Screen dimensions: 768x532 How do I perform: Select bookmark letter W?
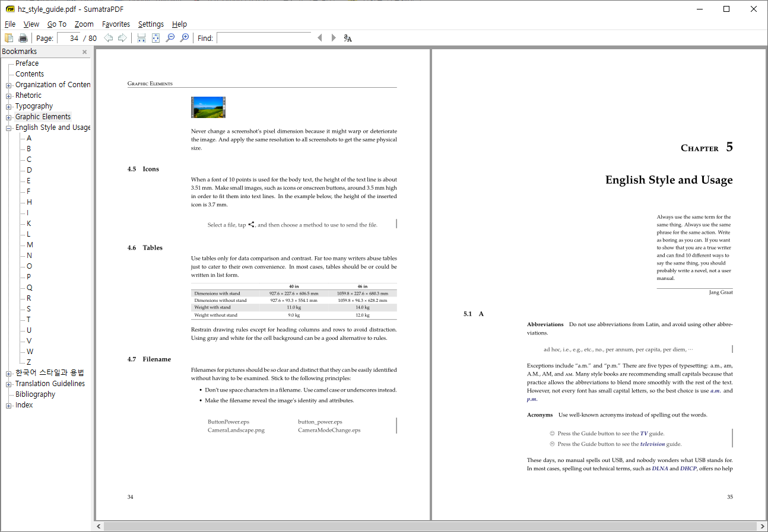[30, 352]
